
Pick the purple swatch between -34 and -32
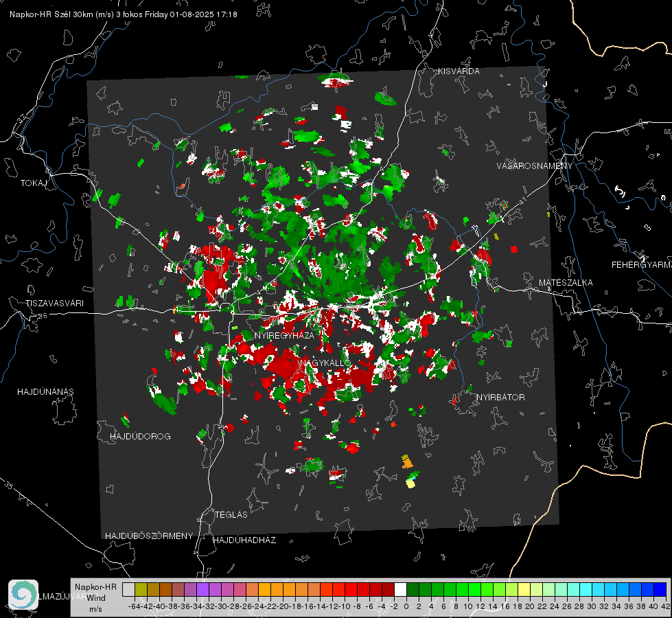pyautogui.click(x=202, y=589)
